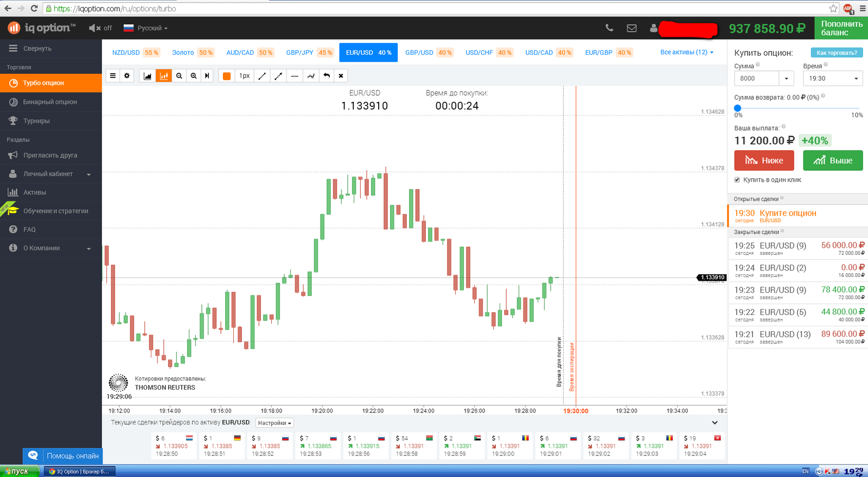This screenshot has width=868, height=477.
Task: Select the horizontal line drawing tool
Action: coord(295,76)
